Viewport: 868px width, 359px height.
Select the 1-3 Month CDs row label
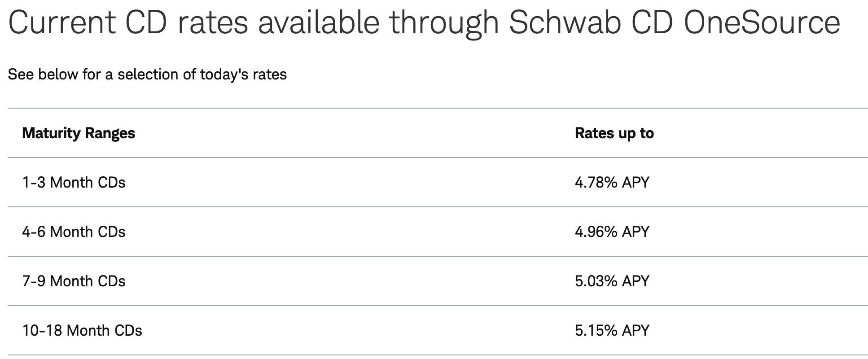point(74,183)
